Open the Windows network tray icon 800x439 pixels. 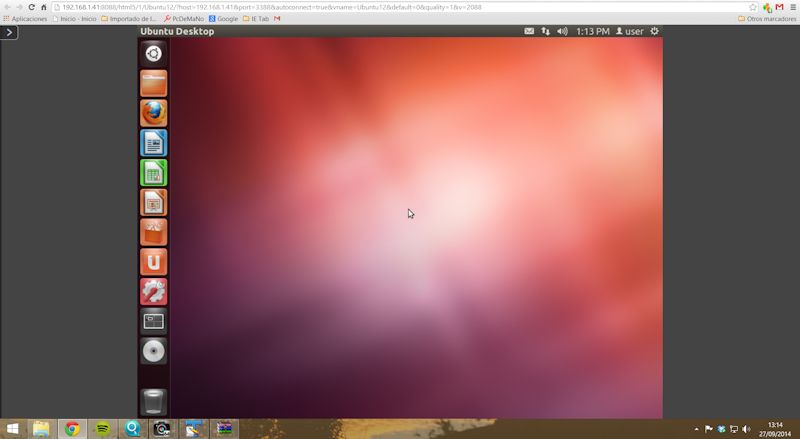[734, 429]
